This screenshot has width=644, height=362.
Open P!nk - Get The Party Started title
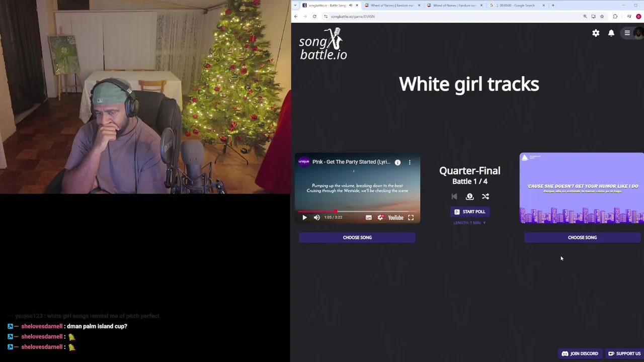(x=351, y=162)
